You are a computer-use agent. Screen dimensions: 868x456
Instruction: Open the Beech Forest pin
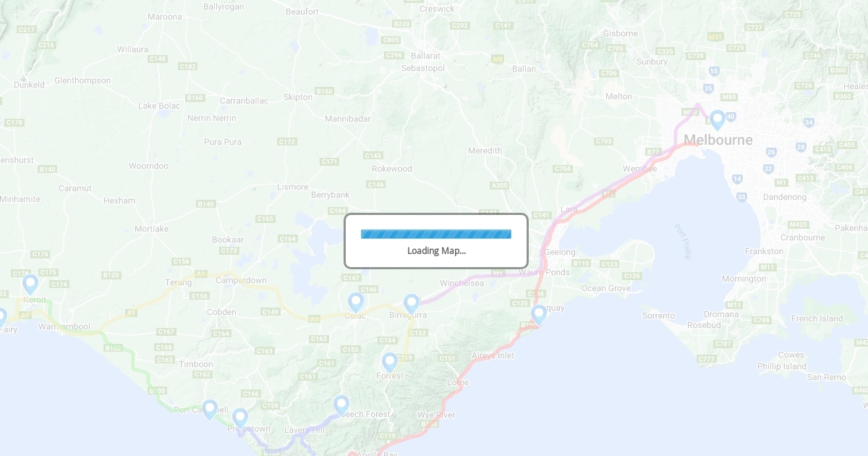tap(341, 405)
